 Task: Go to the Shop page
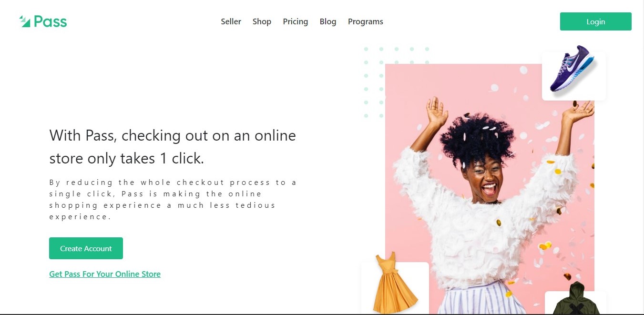(x=262, y=21)
